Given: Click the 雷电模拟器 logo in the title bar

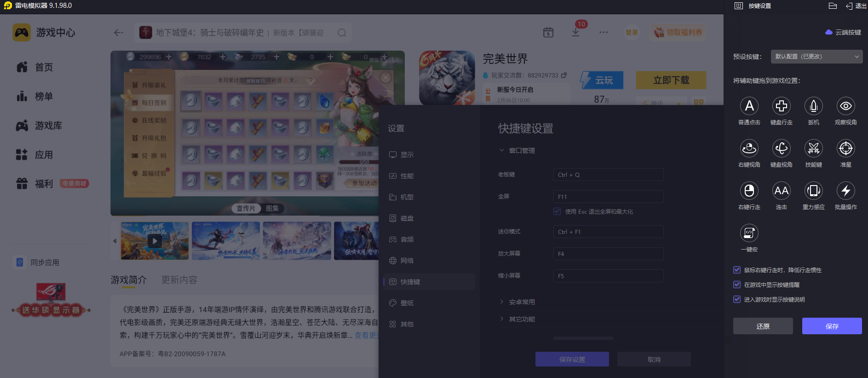Looking at the screenshot, I should pos(8,6).
